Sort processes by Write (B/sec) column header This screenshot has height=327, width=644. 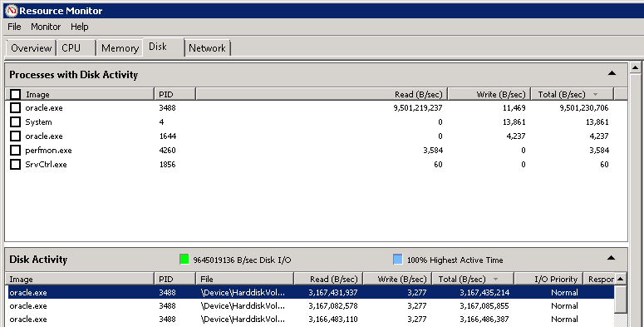coord(489,94)
